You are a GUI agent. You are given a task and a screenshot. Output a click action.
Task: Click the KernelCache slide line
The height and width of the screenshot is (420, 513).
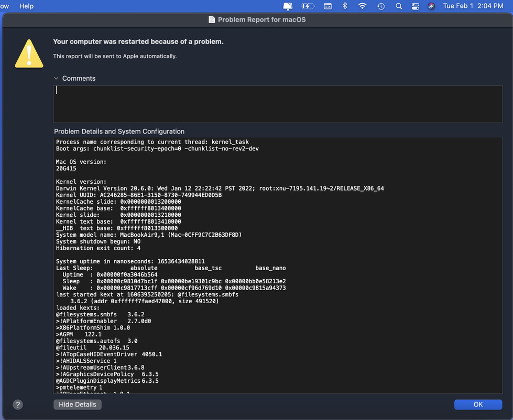[118, 202]
